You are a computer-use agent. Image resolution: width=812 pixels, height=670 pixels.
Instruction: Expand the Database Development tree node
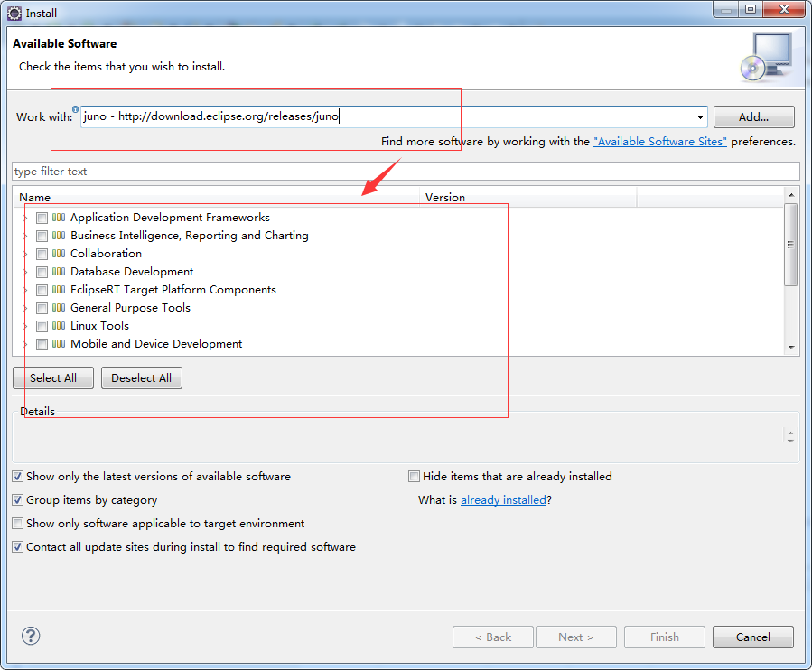24,273
